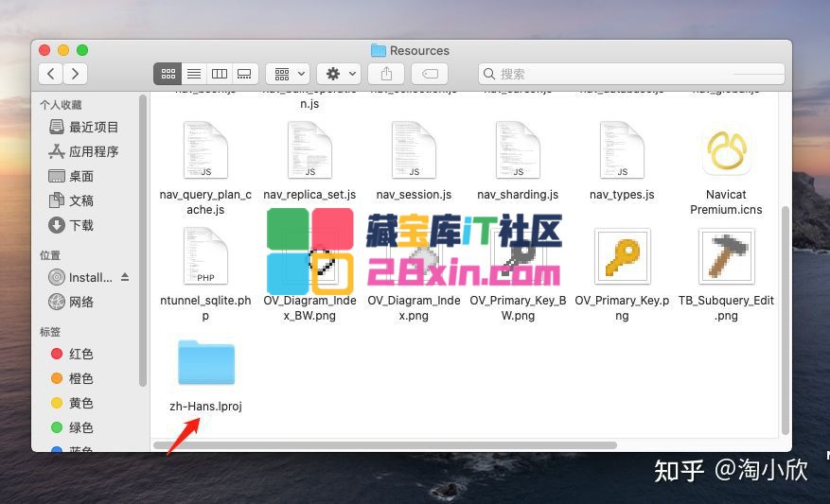This screenshot has width=830, height=504.
Task: Open 最近项目 in the sidebar
Action: pyautogui.click(x=83, y=127)
